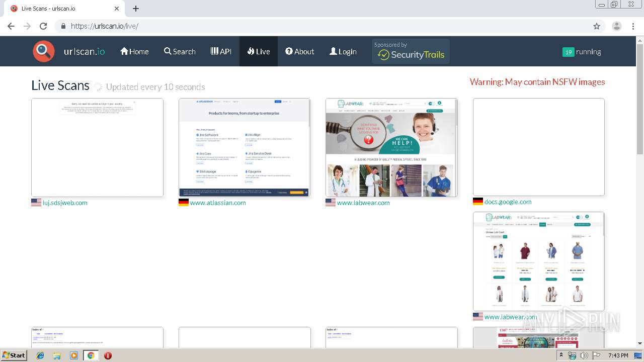Open the docs.google.com scan link
The width and height of the screenshot is (644, 362).
point(508,202)
